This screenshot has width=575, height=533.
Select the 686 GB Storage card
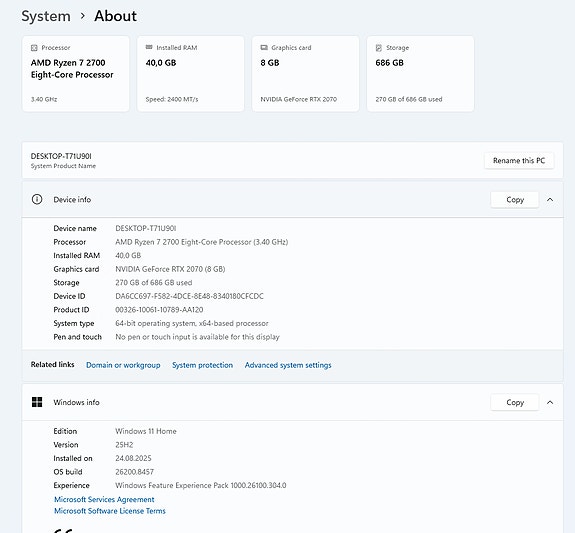coord(420,74)
